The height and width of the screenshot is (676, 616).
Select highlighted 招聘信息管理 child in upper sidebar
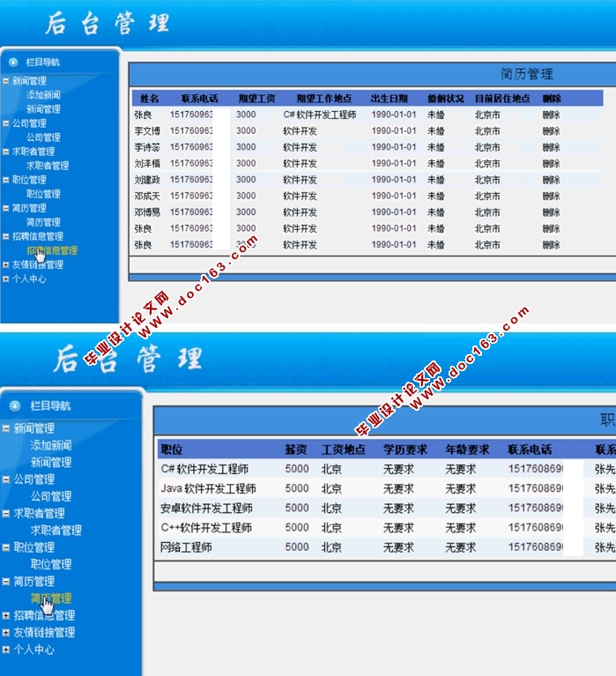click(x=52, y=250)
